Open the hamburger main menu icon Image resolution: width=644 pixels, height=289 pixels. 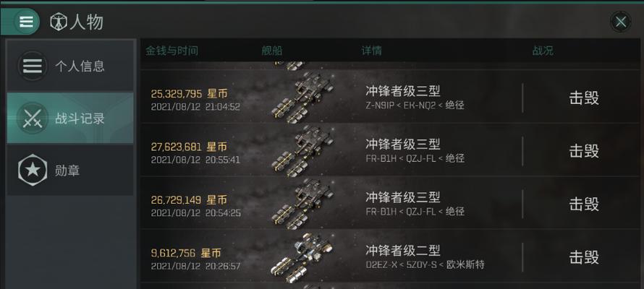coord(26,22)
